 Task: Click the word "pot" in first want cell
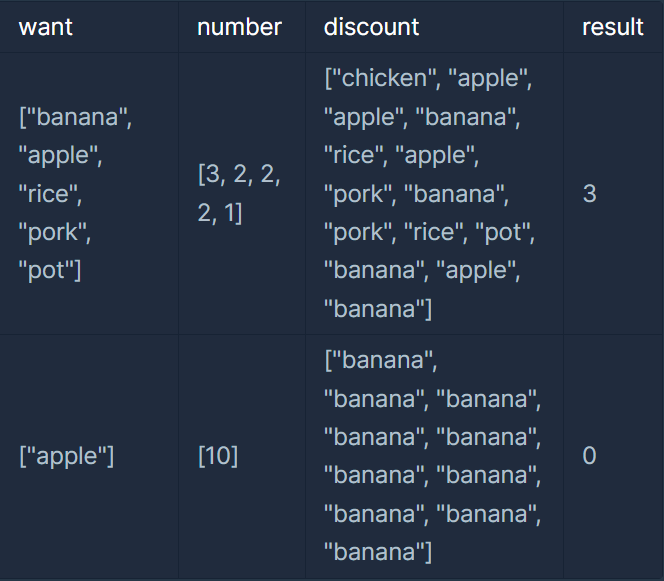[46, 271]
